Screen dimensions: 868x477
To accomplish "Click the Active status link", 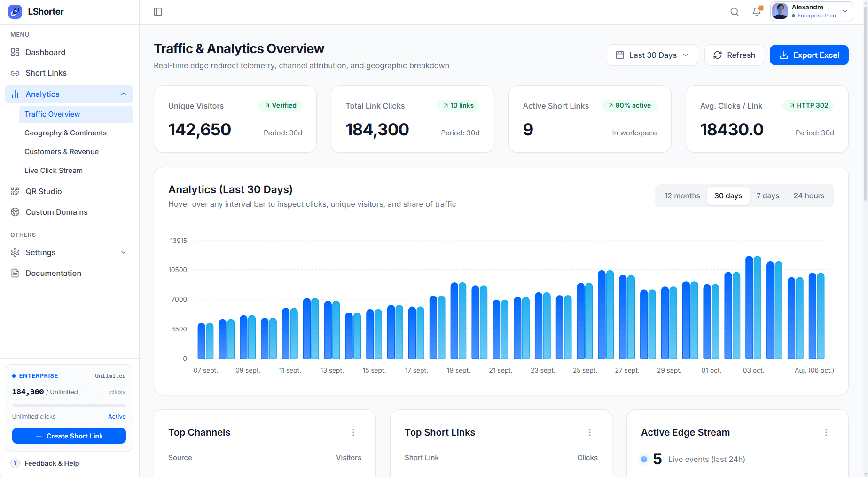I will point(117,417).
